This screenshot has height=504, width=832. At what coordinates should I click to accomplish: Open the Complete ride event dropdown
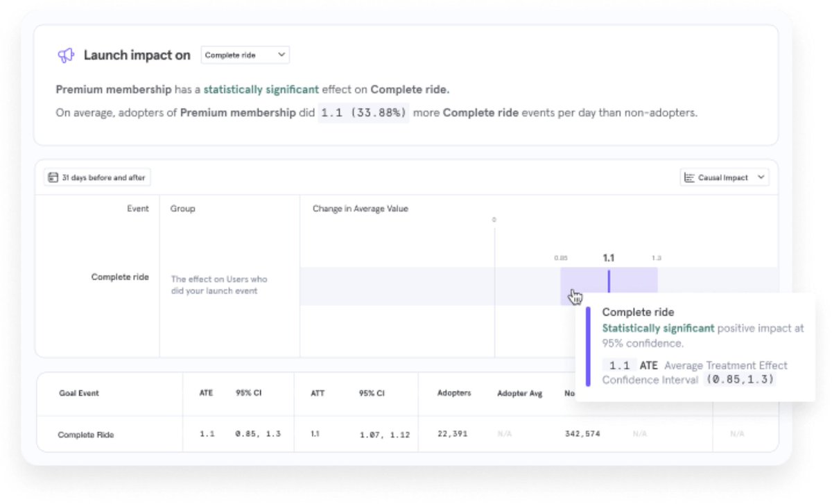245,55
